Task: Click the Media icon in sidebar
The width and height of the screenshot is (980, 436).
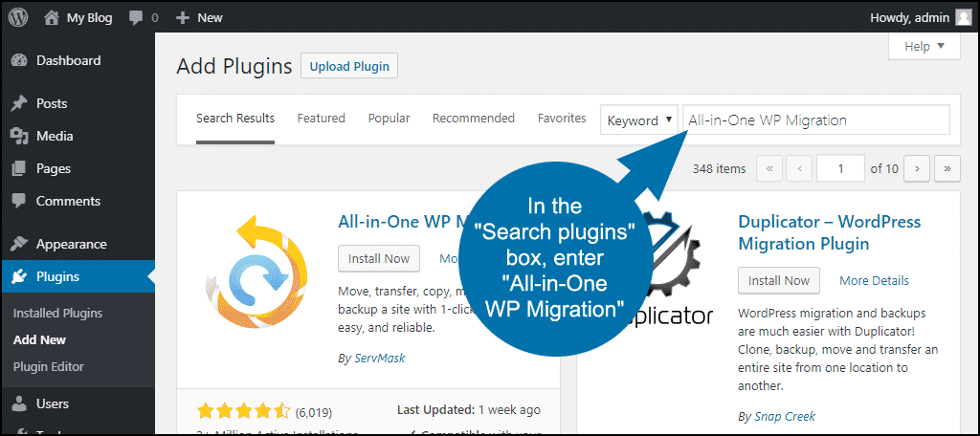Action: tap(19, 136)
